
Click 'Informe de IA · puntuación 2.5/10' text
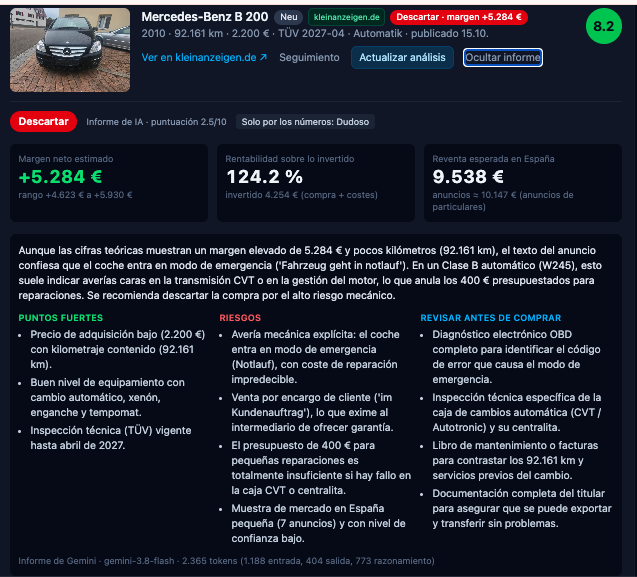click(156, 122)
